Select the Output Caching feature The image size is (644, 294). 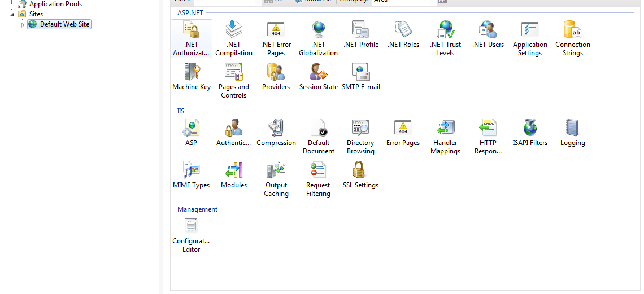point(276,179)
